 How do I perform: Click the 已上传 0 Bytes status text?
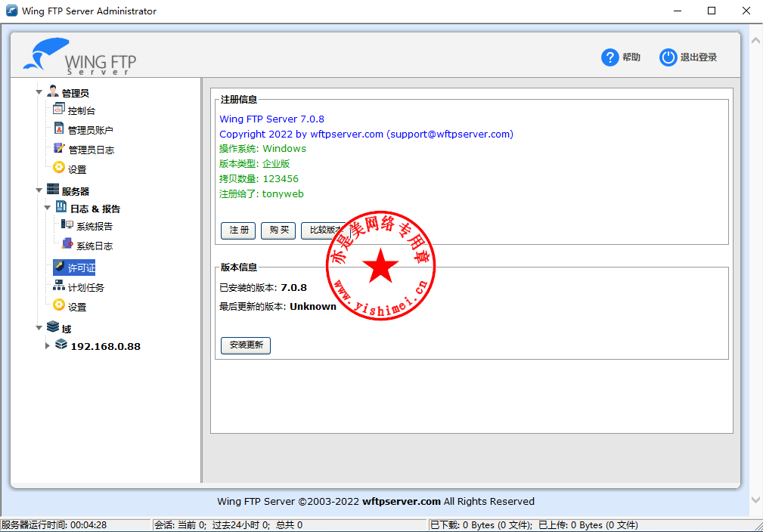point(588,525)
